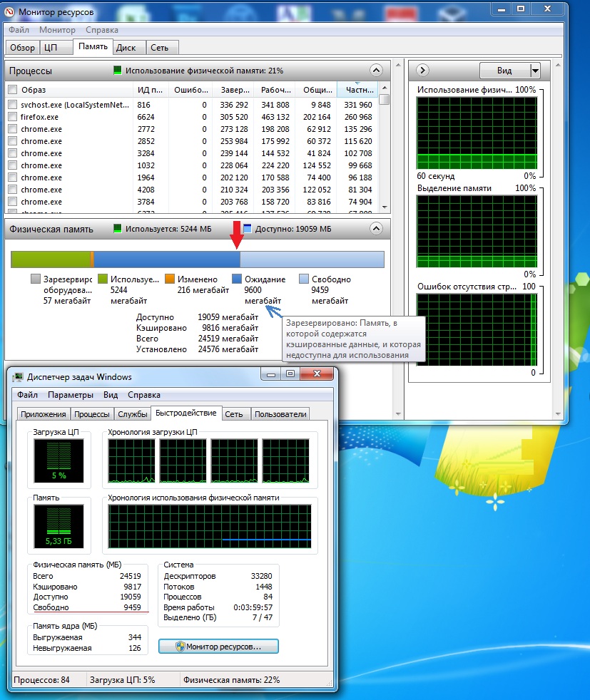Maximize the Task Manager window

[290, 374]
